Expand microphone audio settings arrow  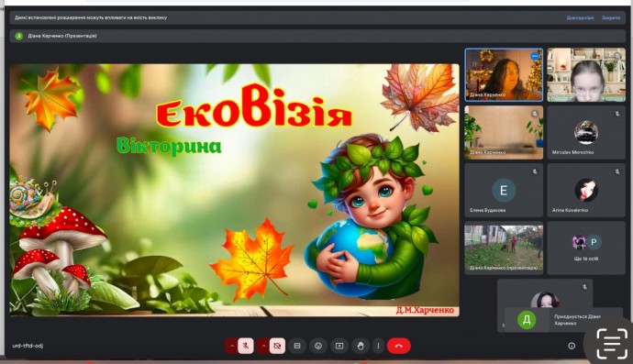click(232, 346)
